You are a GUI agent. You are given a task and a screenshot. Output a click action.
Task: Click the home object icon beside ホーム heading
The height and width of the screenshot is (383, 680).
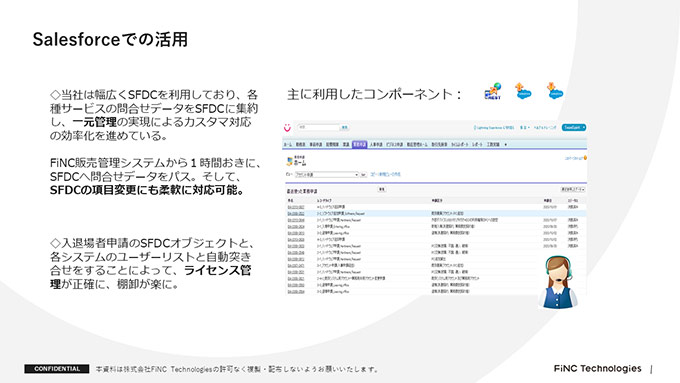[x=289, y=162]
